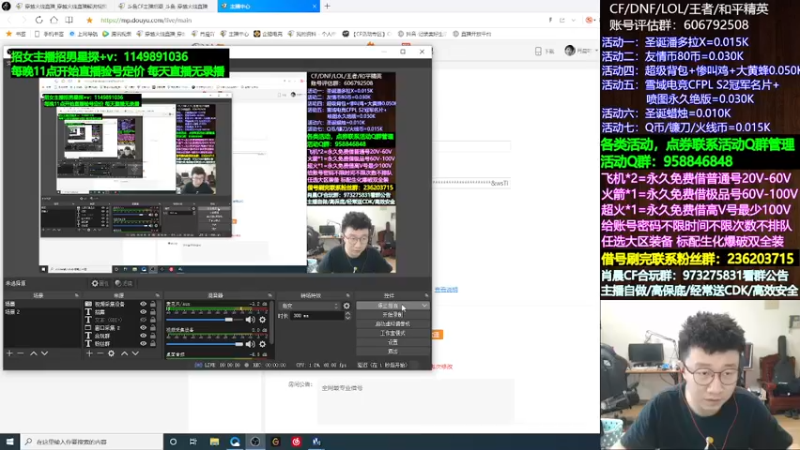Enable studio mode button in OBS controls
The height and width of the screenshot is (450, 800).
pyautogui.click(x=392, y=333)
